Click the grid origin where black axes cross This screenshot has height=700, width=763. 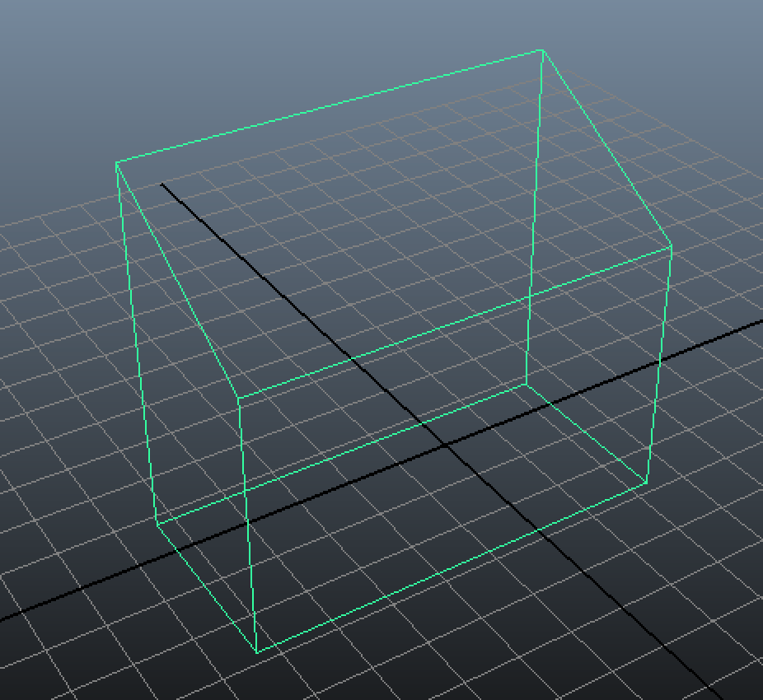click(445, 445)
